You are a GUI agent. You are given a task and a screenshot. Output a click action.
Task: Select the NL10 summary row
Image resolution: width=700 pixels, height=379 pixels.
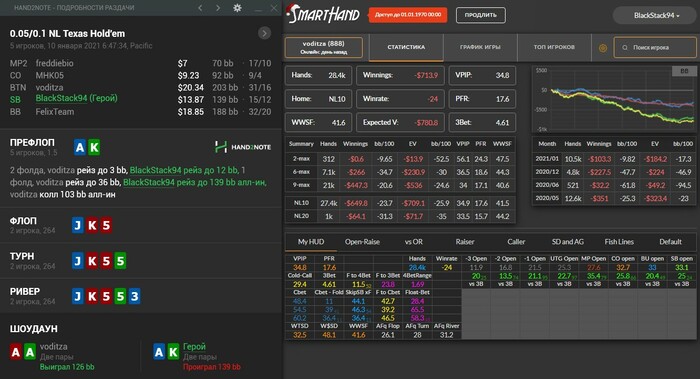(400, 203)
